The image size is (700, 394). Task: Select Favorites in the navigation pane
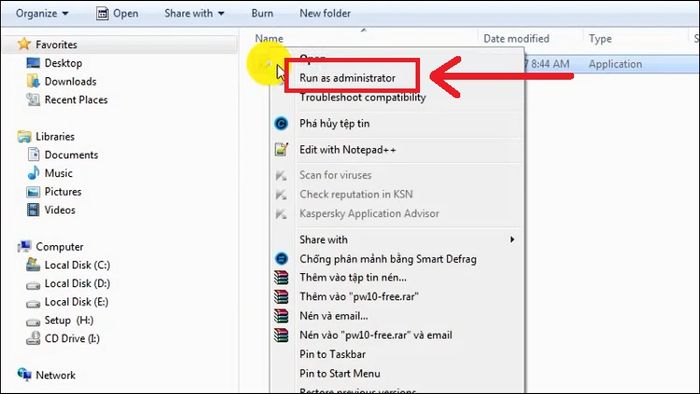56,45
